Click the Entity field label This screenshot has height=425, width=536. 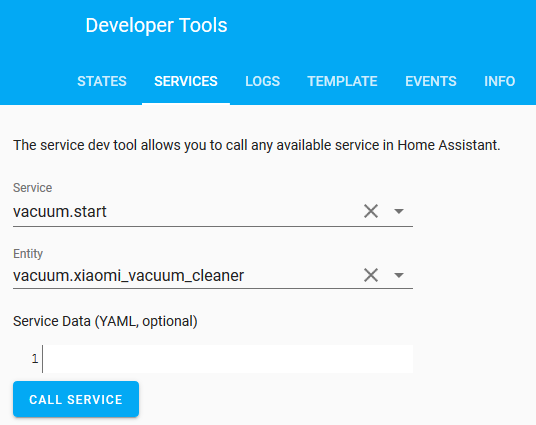point(28,254)
